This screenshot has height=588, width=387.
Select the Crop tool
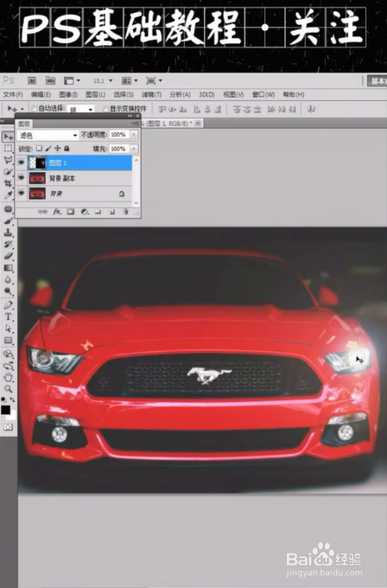[8, 183]
